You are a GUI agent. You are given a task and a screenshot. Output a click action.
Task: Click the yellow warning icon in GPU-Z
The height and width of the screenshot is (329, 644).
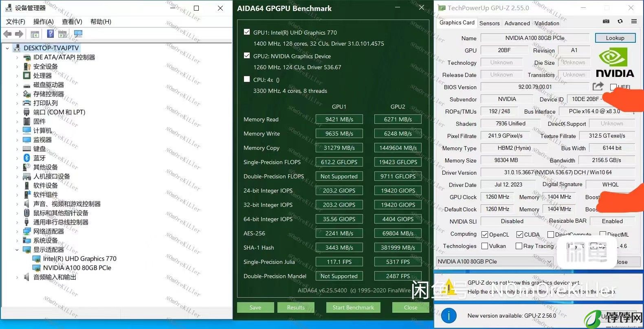[x=449, y=287]
